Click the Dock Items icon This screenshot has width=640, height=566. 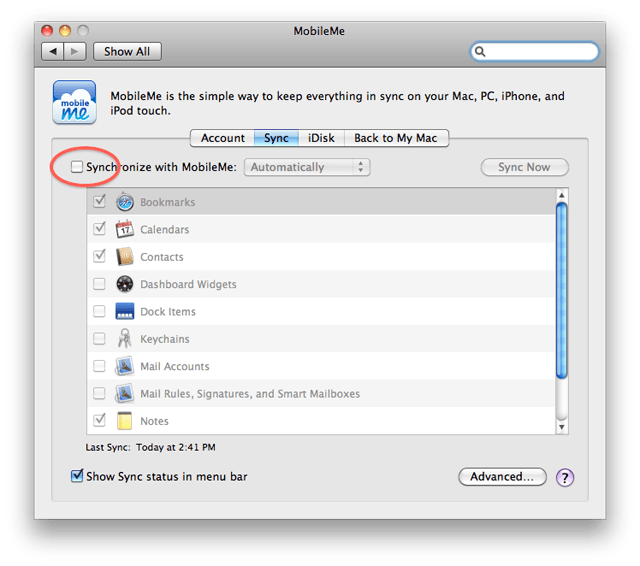[x=124, y=311]
